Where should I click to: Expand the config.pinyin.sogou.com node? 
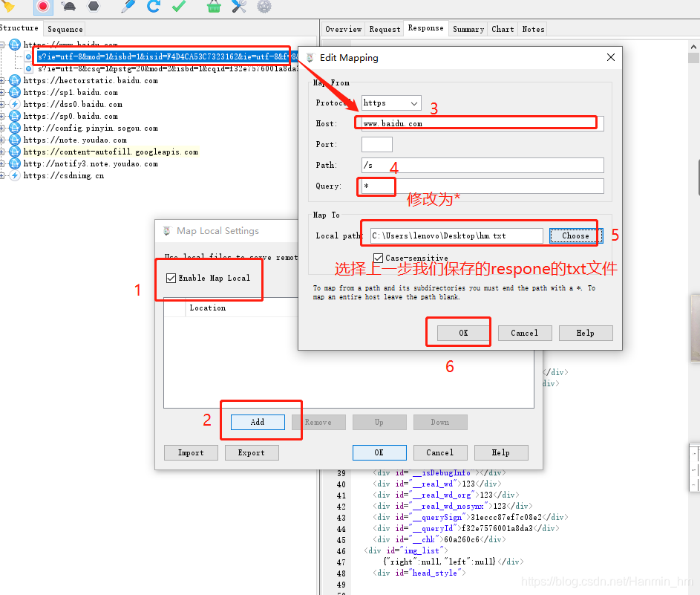[2, 129]
